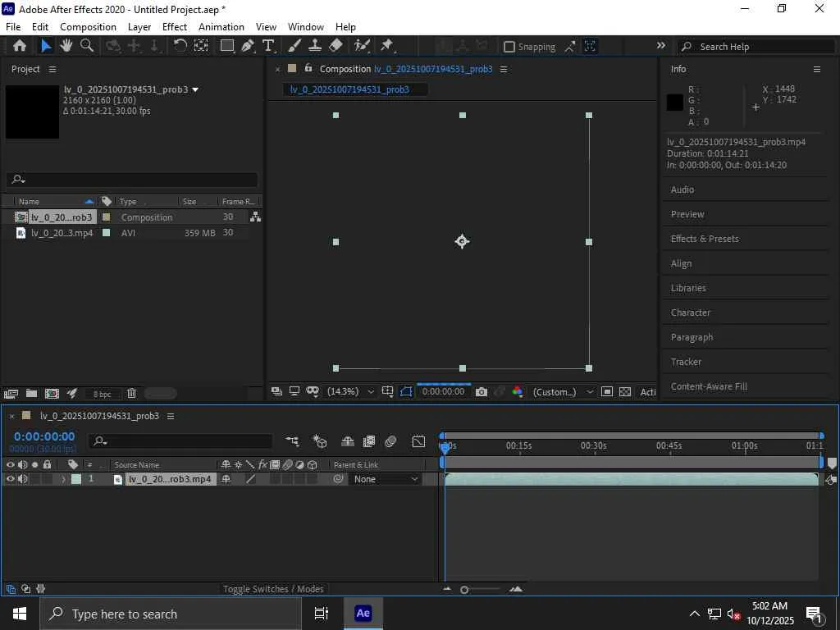
Task: Select the Horizontal Type tool
Action: (x=268, y=46)
